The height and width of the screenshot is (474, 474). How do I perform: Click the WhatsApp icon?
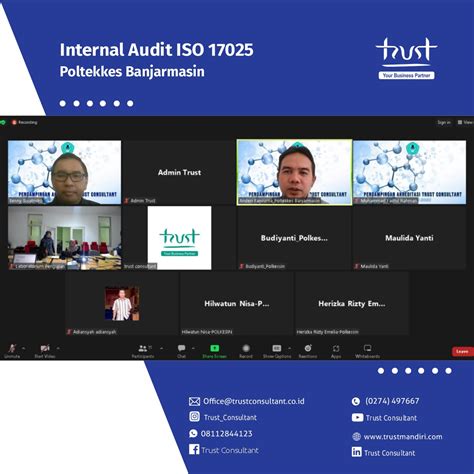click(x=193, y=433)
